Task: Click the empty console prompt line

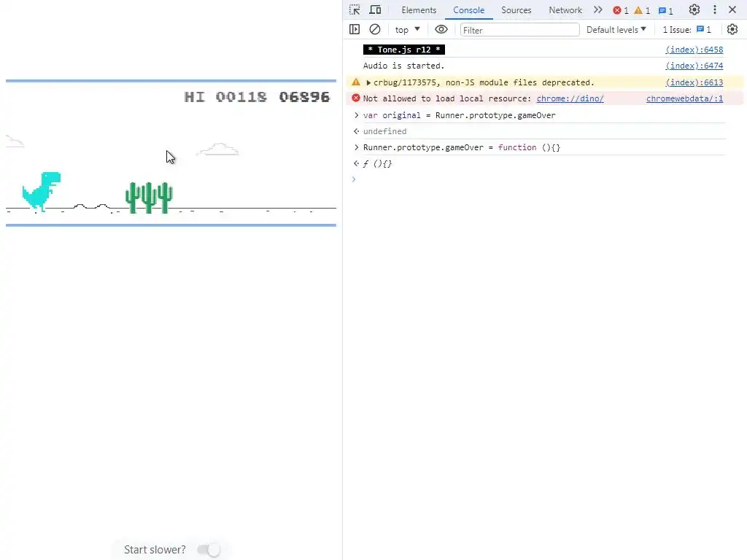Action: [543, 179]
